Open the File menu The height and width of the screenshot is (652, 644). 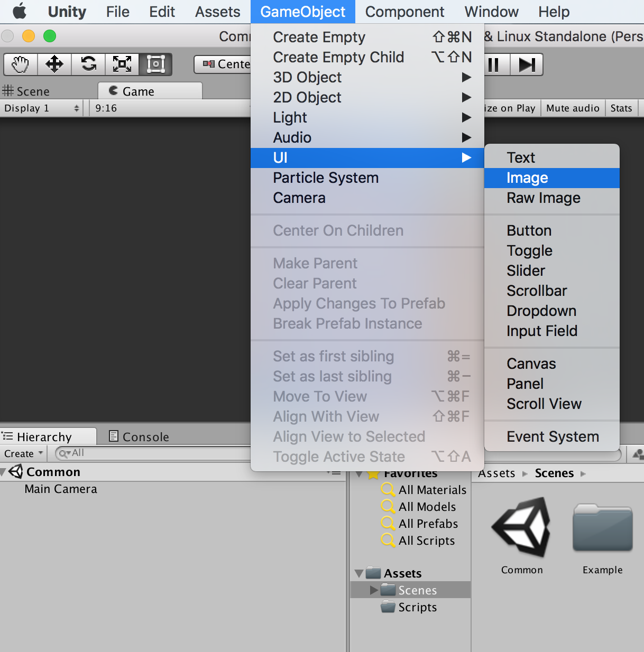tap(117, 12)
